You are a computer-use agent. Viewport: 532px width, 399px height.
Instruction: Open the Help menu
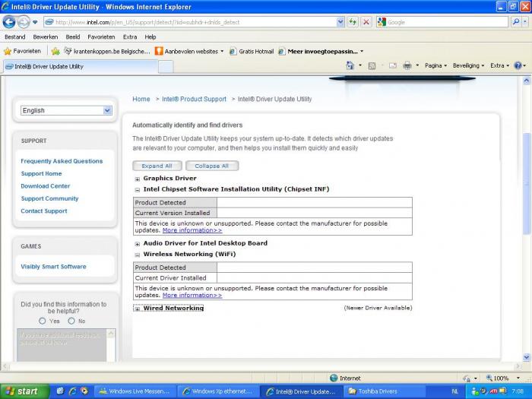[x=150, y=37]
